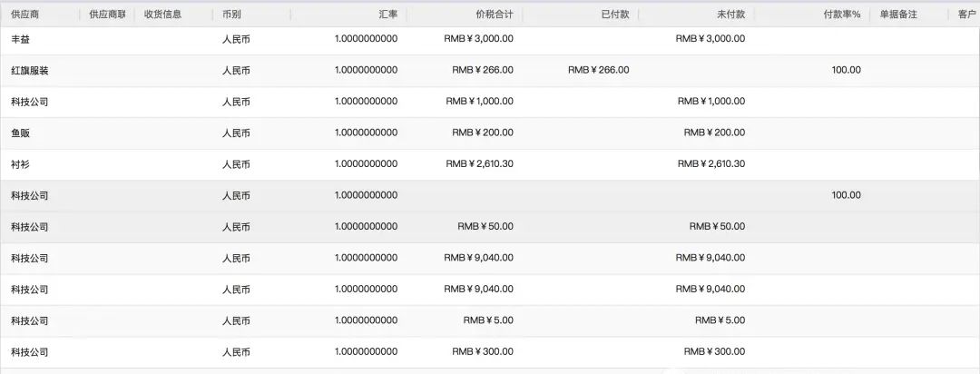This screenshot has width=980, height=374.
Task: Select the supplier cell 红旗服装
Action: click(x=30, y=70)
